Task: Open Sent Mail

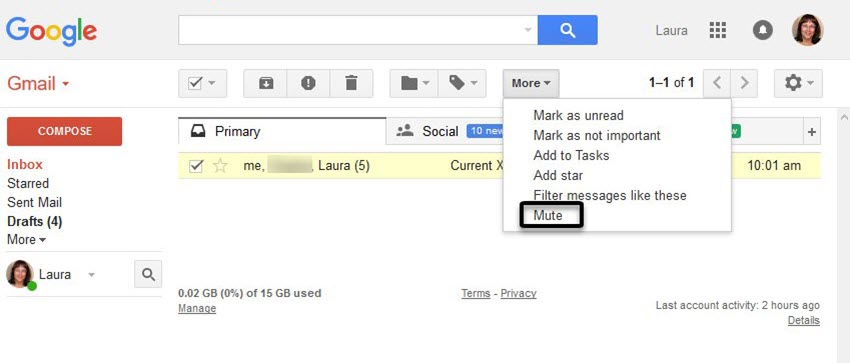Action: [34, 203]
